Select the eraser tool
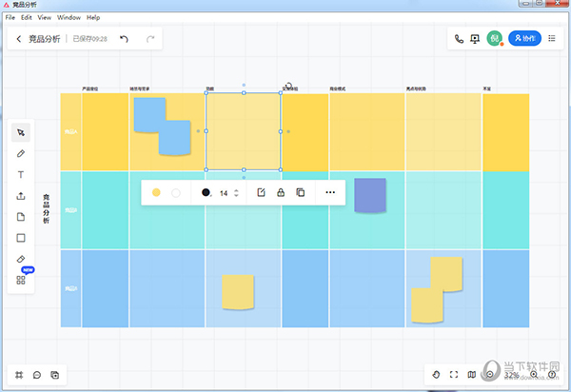 (x=21, y=259)
